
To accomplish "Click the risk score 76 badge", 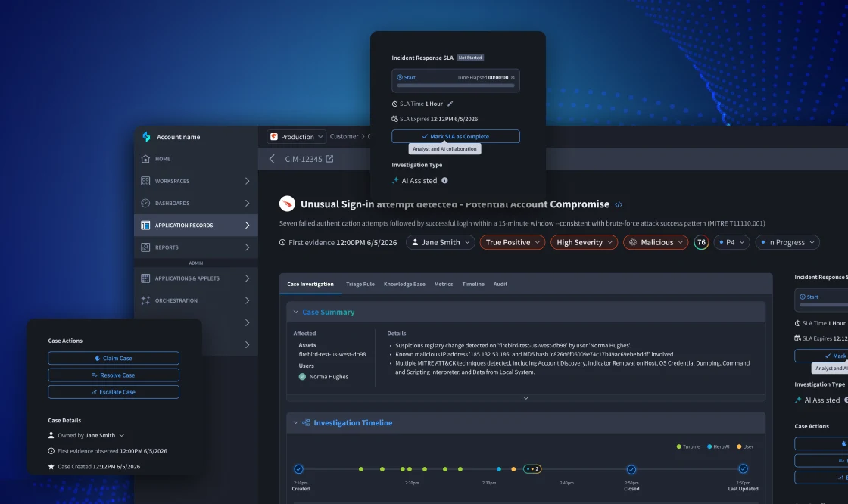I will coord(701,242).
